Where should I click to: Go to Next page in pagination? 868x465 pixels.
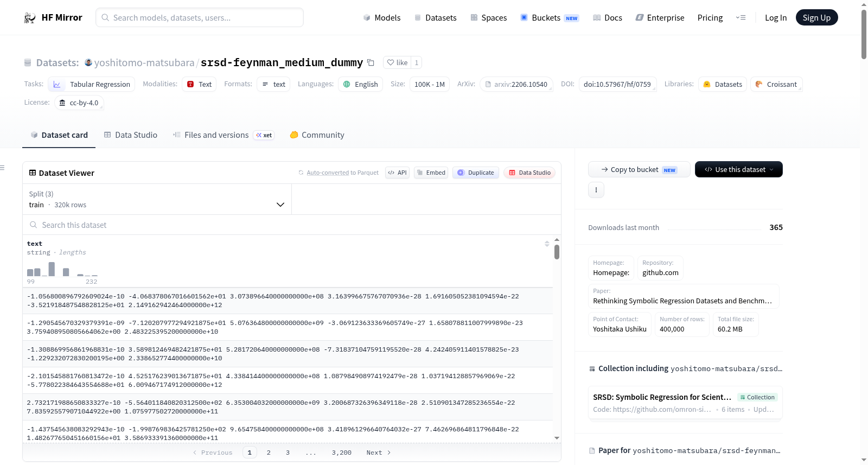378,453
